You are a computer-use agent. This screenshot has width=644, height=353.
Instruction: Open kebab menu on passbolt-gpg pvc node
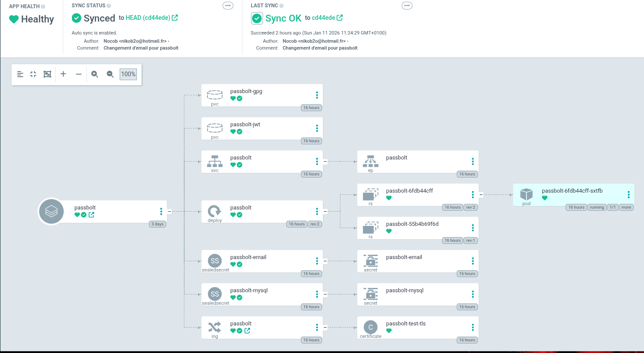(x=317, y=95)
